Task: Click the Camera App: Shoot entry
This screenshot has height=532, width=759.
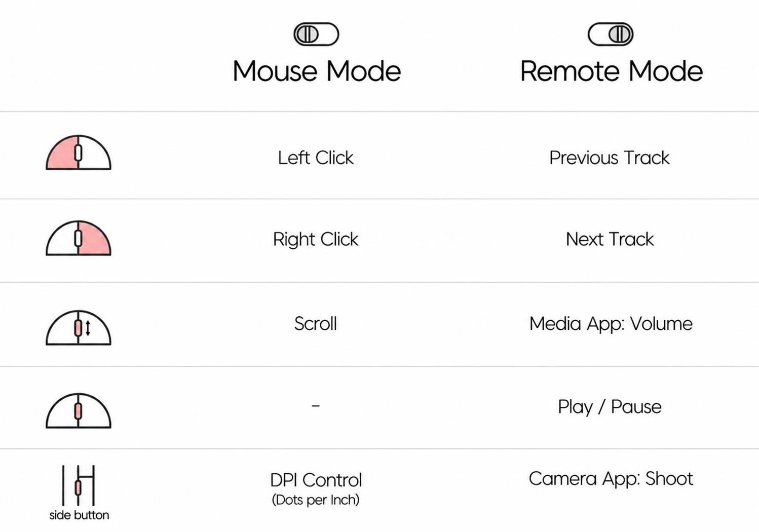Action: tap(611, 479)
